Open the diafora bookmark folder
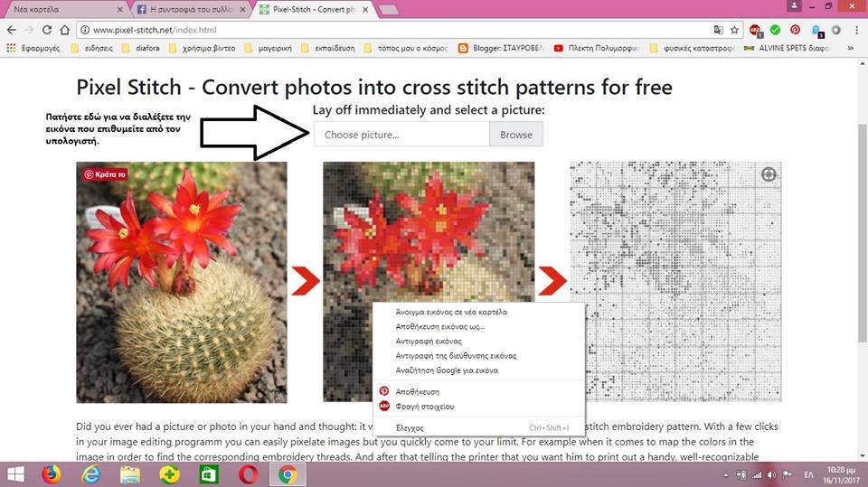Screen dimensions: 868x487 (x=141, y=48)
